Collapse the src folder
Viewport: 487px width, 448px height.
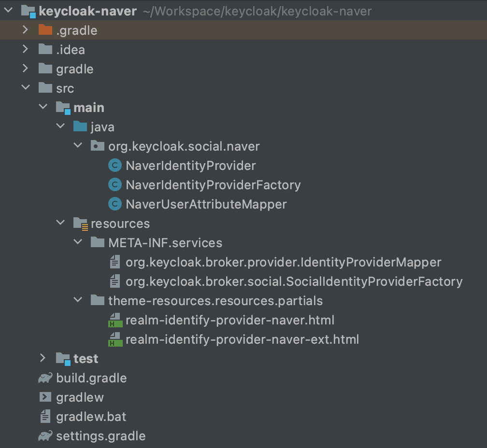tap(25, 88)
